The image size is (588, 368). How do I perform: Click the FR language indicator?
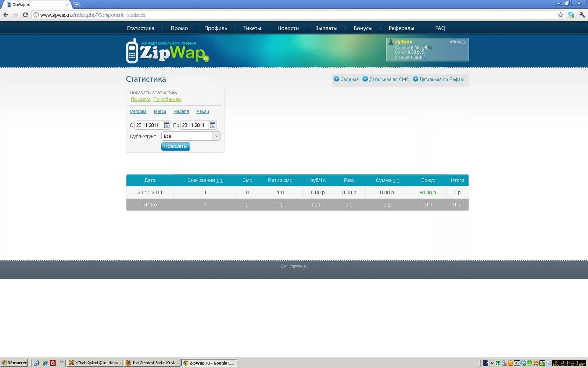pyautogui.click(x=485, y=363)
